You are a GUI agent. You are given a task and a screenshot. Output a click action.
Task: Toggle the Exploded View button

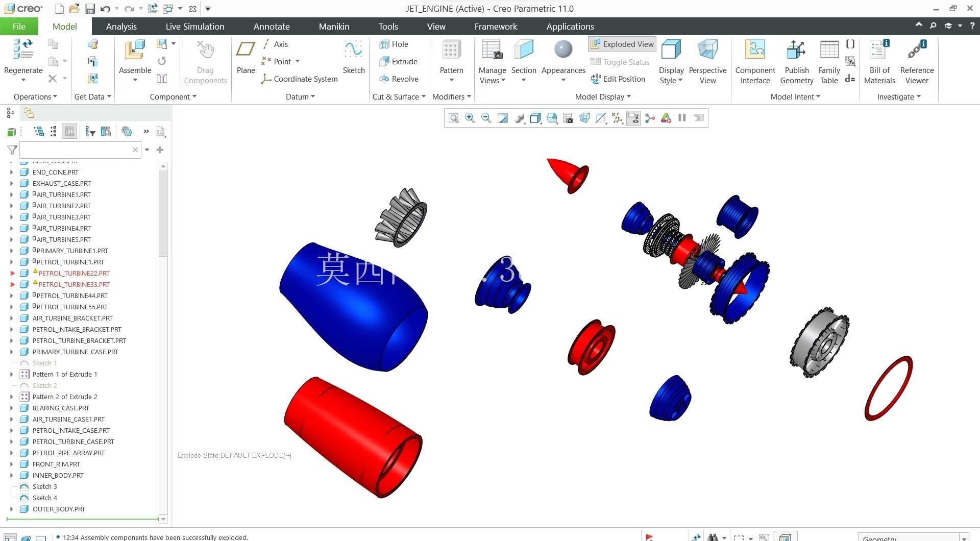(x=622, y=44)
